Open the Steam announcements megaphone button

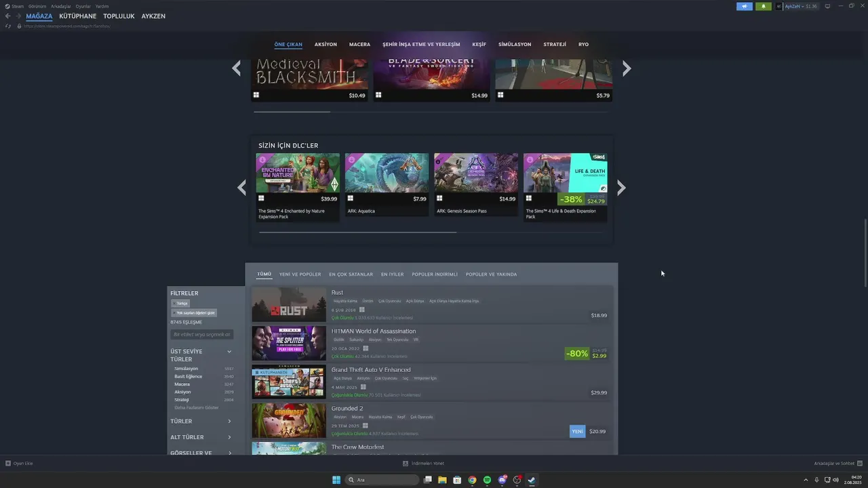pyautogui.click(x=745, y=6)
